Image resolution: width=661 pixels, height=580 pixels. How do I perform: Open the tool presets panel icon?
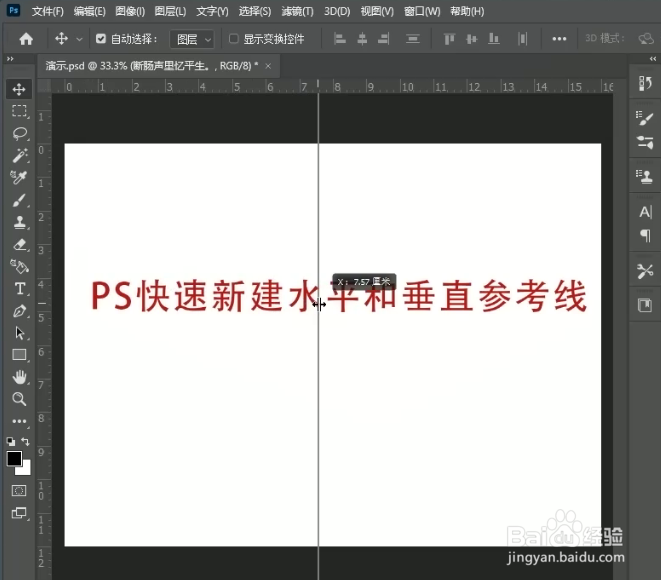click(x=645, y=271)
